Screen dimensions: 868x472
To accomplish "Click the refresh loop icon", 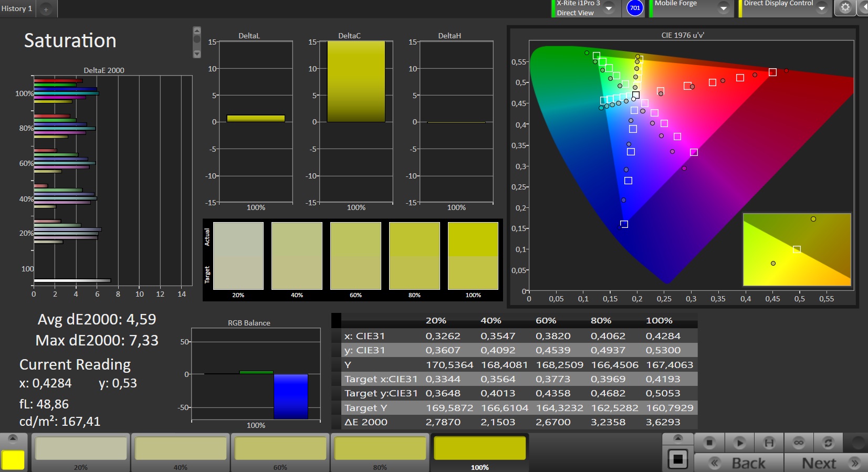I will [828, 443].
